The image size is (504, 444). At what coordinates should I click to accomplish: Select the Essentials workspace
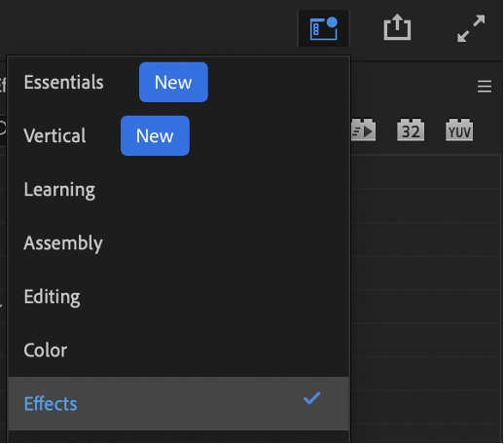point(63,82)
